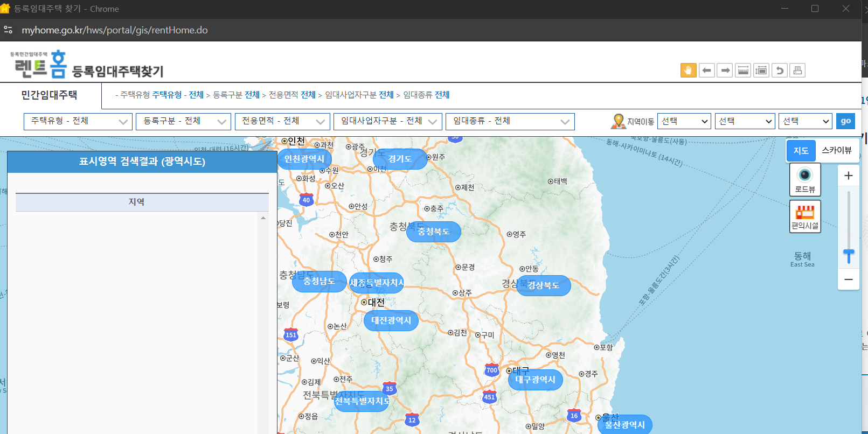The width and height of the screenshot is (868, 434).
Task: Go to next map view arrow
Action: tap(725, 70)
